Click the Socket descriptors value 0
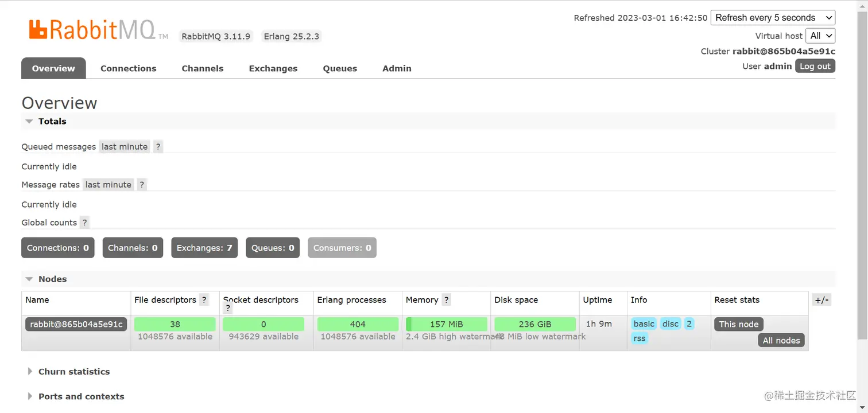 point(263,324)
